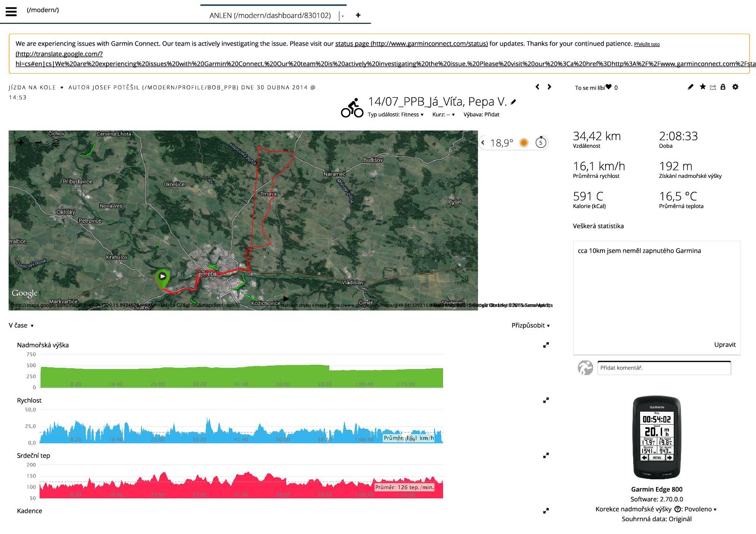756x534 pixels.
Task: Click Upravit to edit the note
Action: [725, 345]
